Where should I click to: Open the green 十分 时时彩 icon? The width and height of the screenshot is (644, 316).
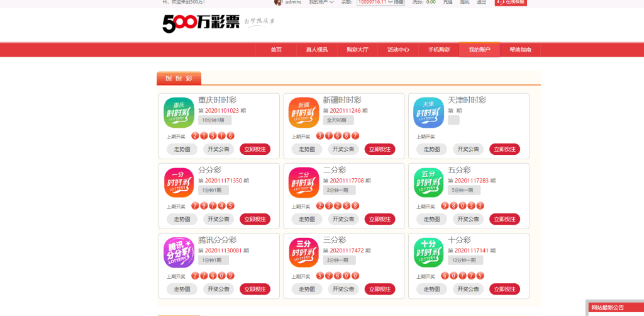tap(428, 252)
